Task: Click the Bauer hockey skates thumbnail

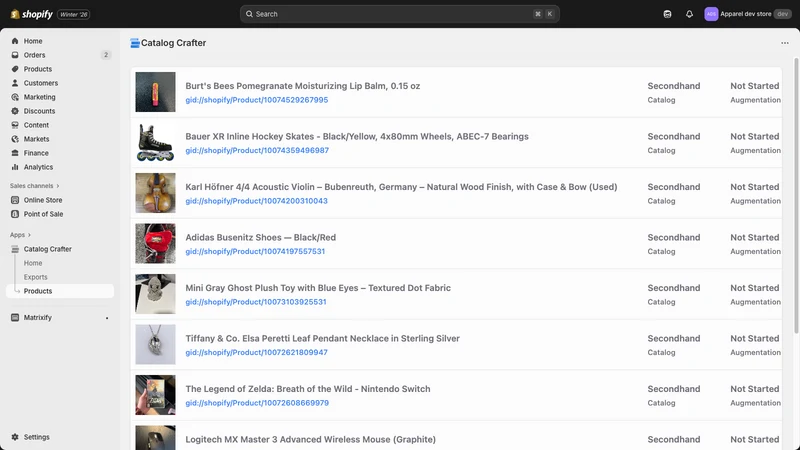Action: click(x=155, y=142)
